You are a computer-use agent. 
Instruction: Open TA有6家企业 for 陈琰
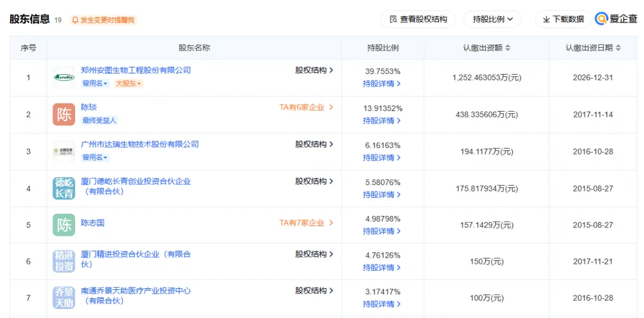306,107
